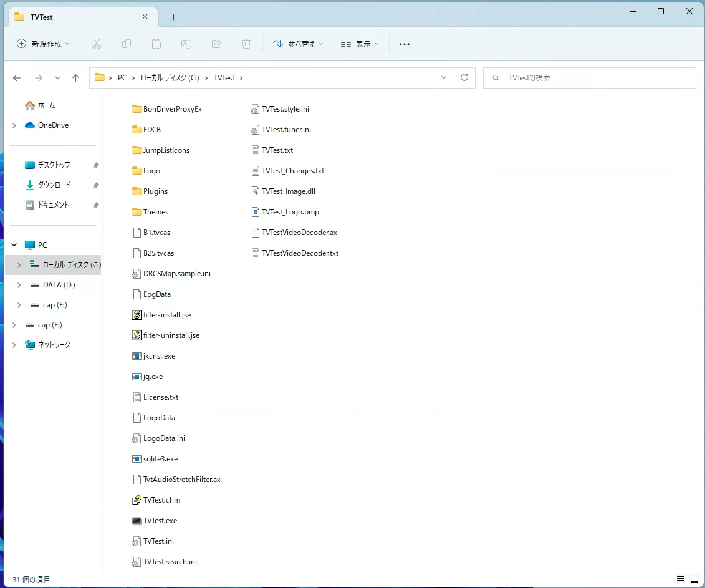Screen dimensions: 705x588
Task: Click the Copy icon in toolbar
Action: tap(127, 44)
